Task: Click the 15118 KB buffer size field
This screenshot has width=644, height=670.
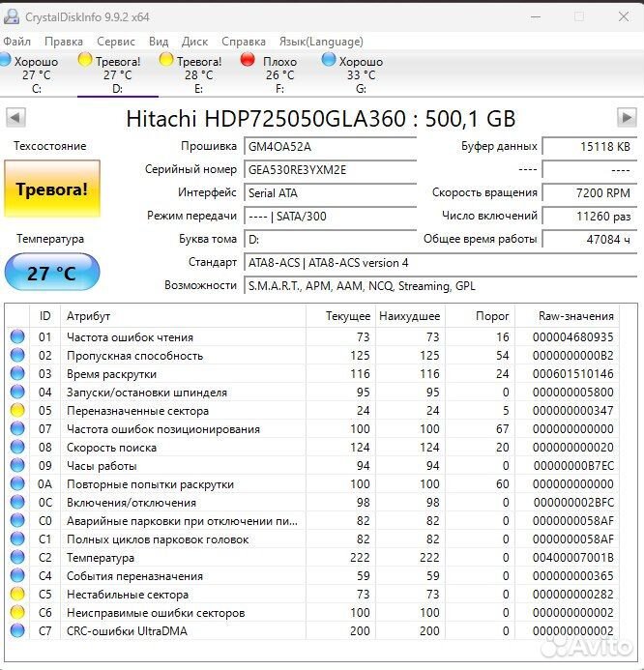Action: pos(589,147)
